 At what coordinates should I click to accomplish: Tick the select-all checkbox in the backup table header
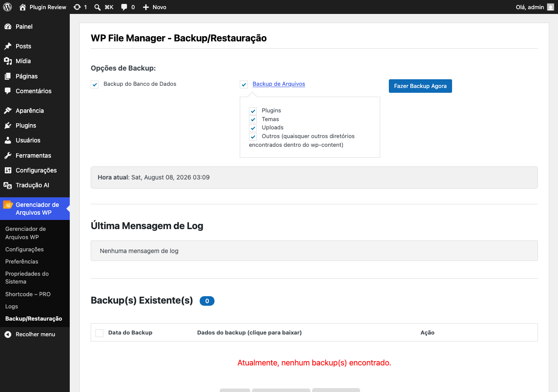[x=99, y=333]
